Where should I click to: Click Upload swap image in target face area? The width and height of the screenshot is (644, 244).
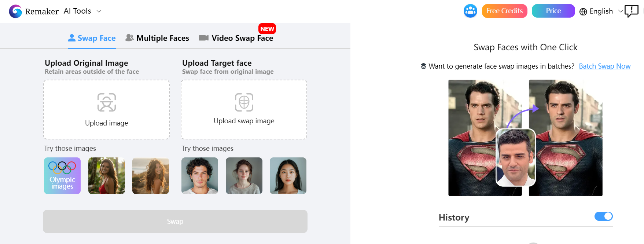(244, 110)
